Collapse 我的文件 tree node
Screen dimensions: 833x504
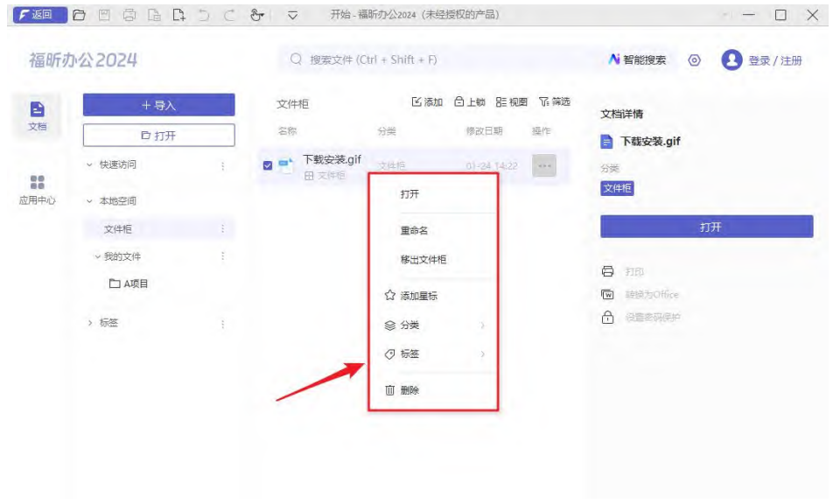click(x=98, y=256)
